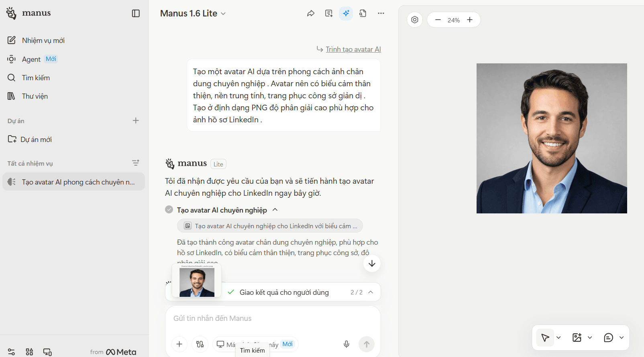
Task: Click the target fit-view icon in preview
Action: 415,20
